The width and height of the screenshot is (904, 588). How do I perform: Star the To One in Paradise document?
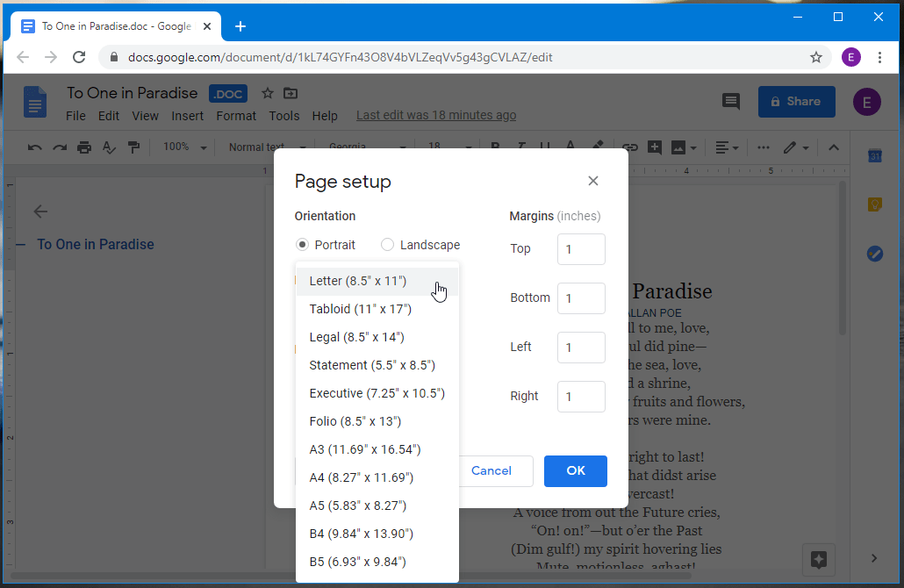point(267,93)
